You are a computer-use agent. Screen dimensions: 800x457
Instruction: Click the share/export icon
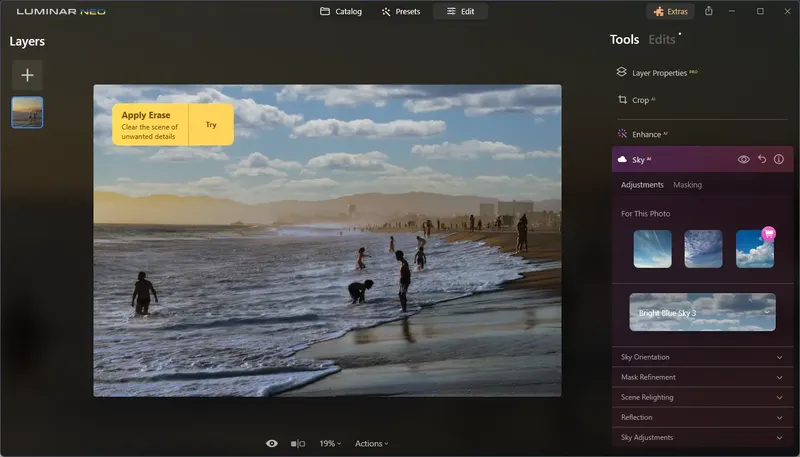[709, 11]
